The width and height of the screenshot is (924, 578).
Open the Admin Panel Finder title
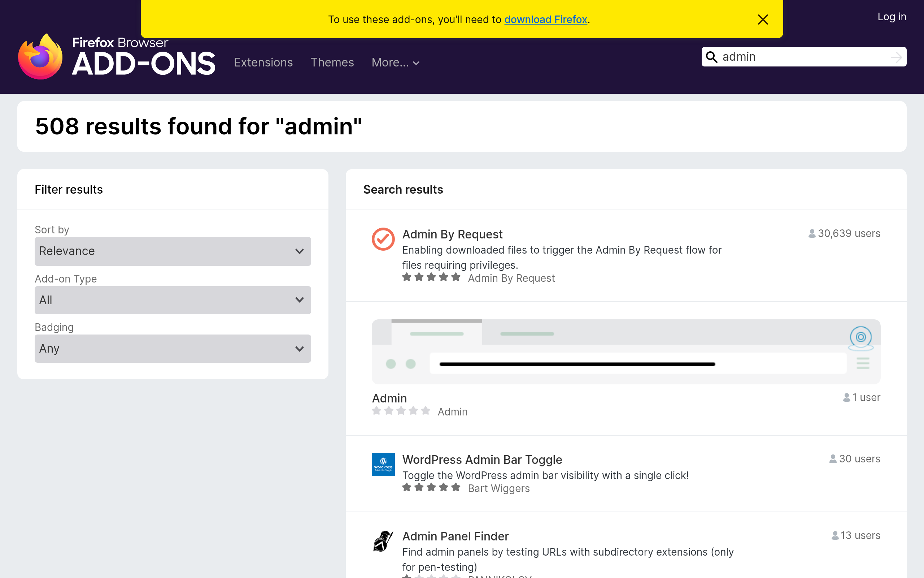456,536
